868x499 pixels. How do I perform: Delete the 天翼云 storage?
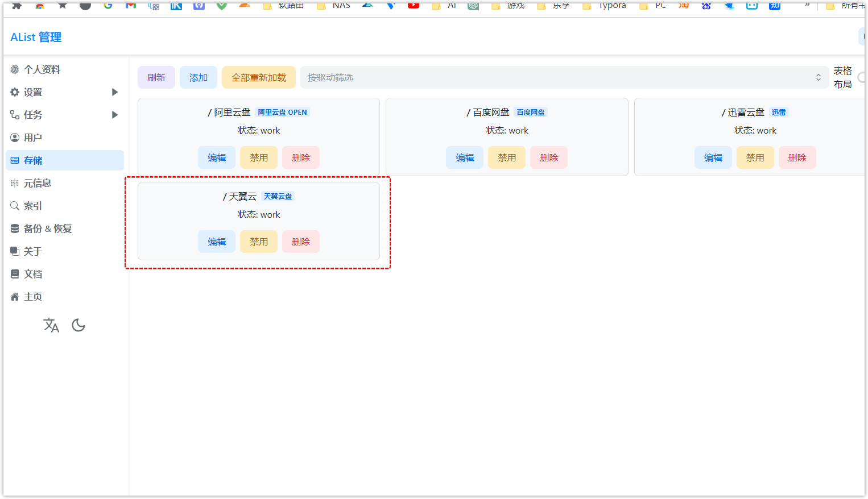pyautogui.click(x=301, y=242)
